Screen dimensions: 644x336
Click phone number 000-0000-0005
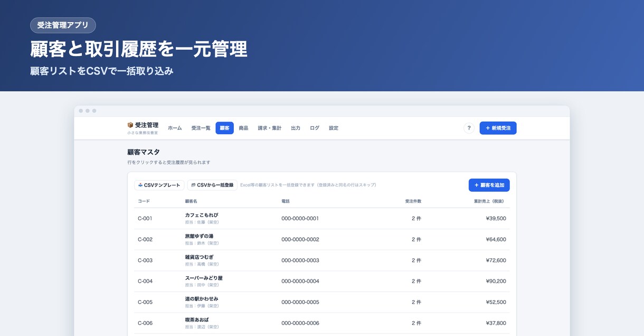(300, 302)
